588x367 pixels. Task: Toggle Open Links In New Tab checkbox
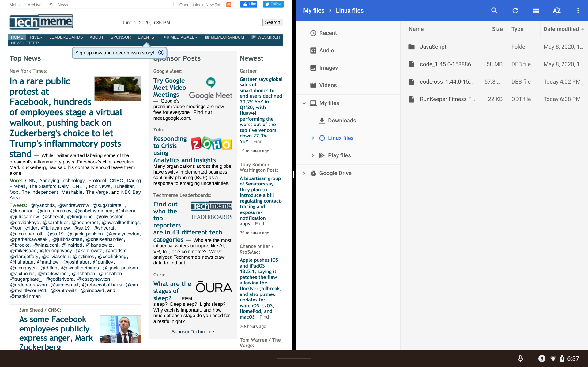pos(176,4)
